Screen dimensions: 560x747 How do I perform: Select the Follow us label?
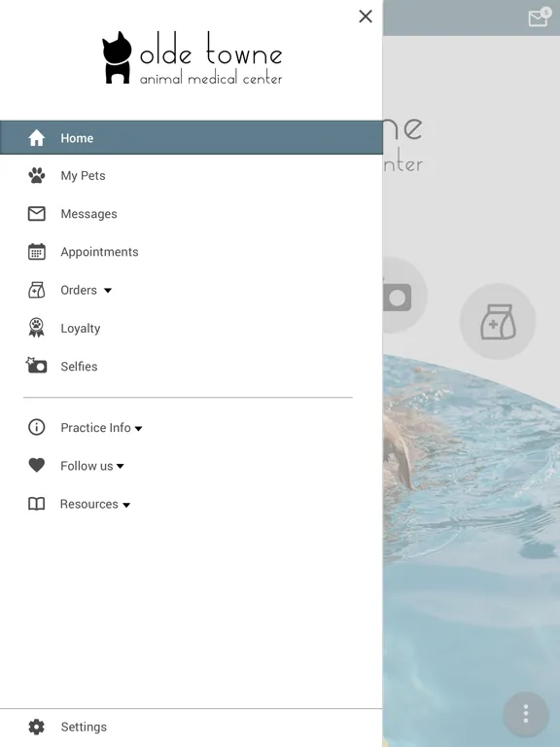87,466
